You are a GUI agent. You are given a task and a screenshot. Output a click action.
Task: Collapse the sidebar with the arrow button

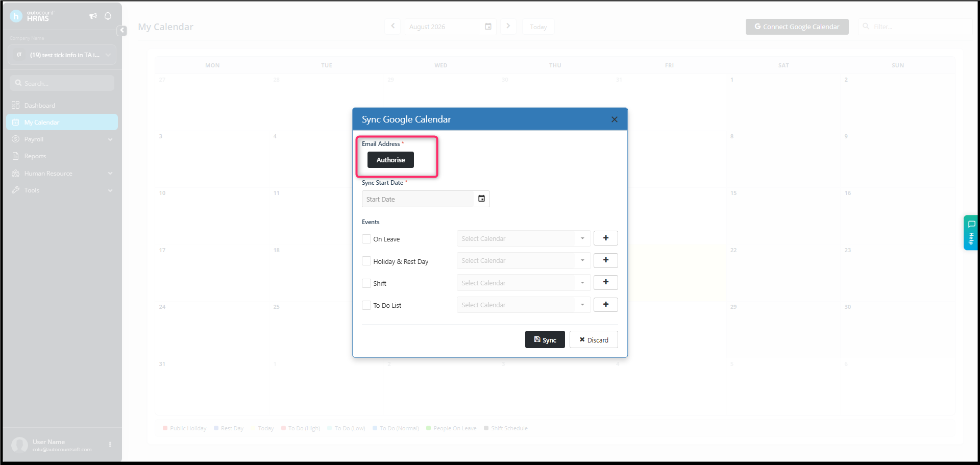point(122,31)
